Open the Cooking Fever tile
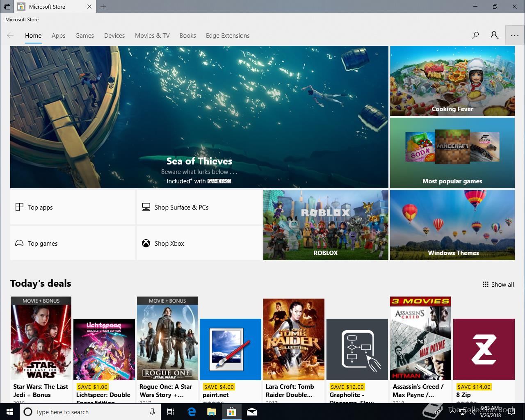The image size is (525, 420). [452, 81]
